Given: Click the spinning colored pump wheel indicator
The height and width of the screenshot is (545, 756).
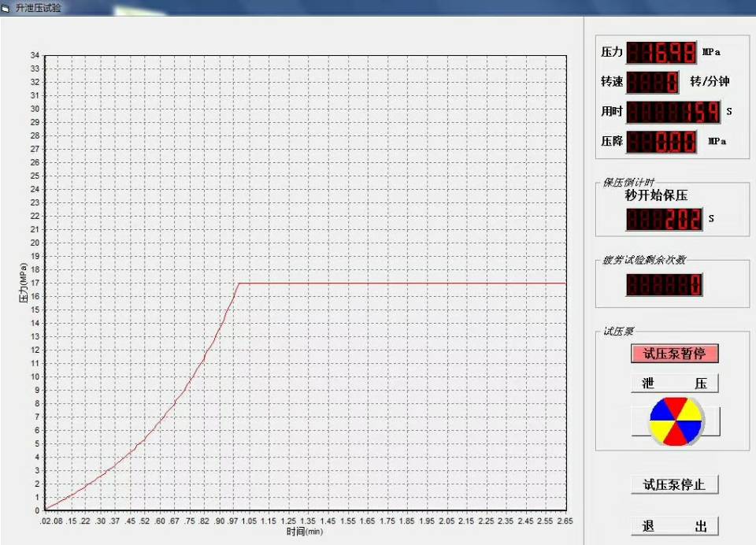Looking at the screenshot, I should [676, 421].
